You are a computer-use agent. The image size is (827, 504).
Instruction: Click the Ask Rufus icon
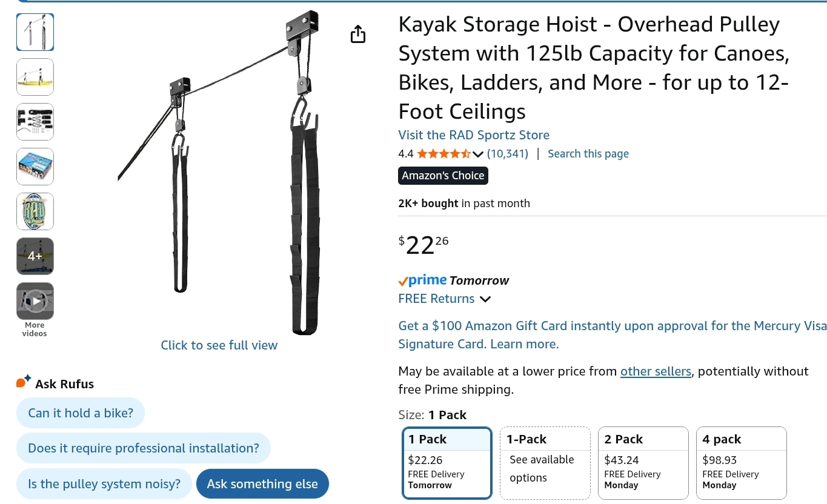24,382
